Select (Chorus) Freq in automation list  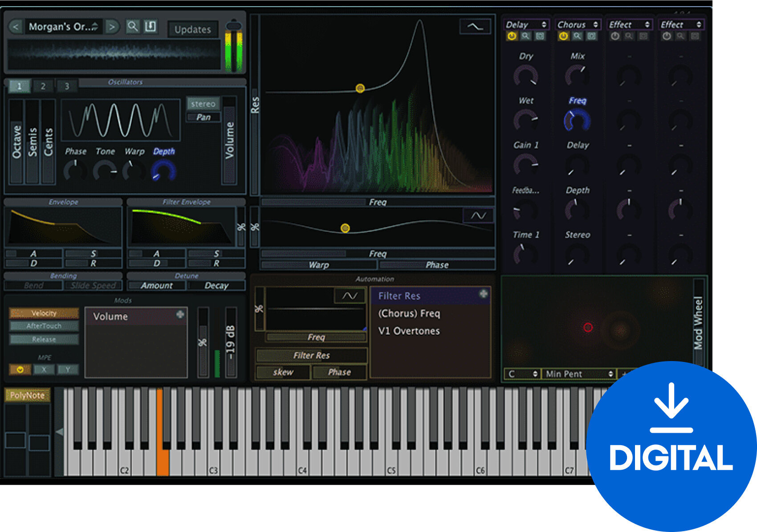pyautogui.click(x=430, y=313)
